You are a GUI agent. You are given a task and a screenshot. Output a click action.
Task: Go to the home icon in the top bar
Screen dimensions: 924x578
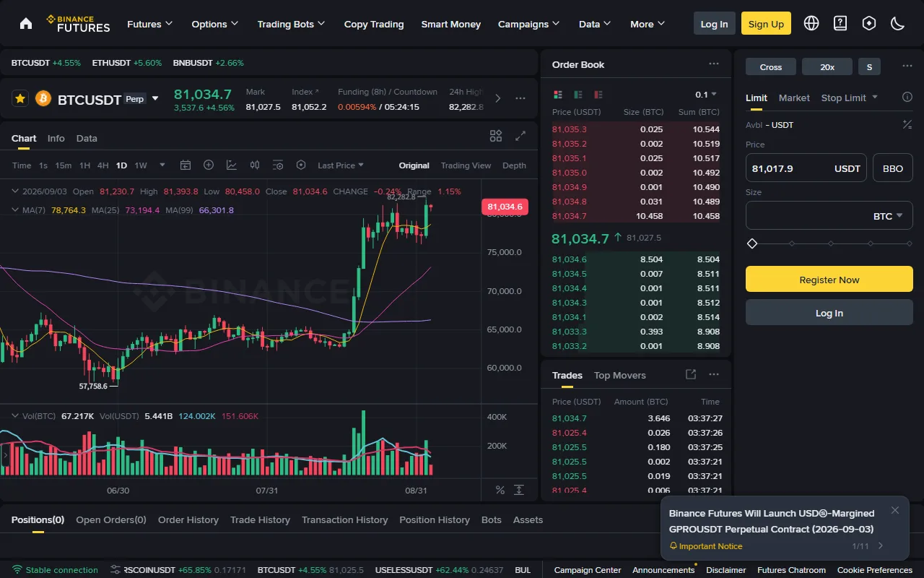(26, 23)
